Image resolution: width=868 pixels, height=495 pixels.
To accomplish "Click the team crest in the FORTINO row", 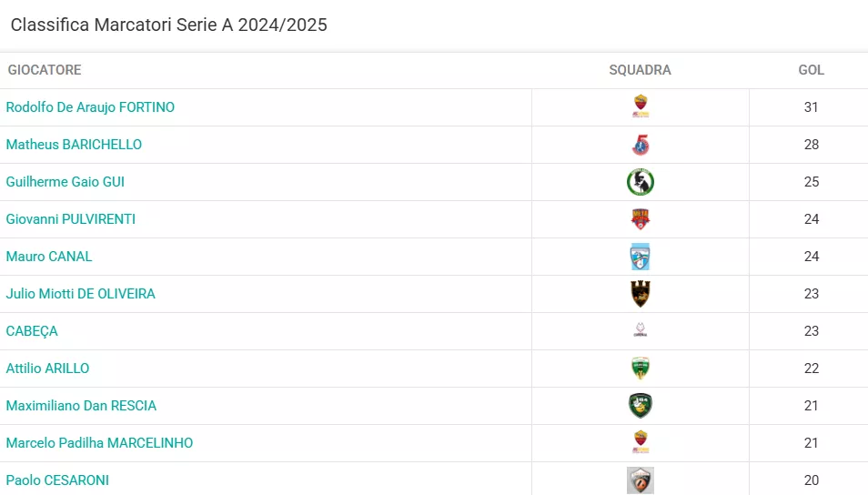I will click(641, 106).
